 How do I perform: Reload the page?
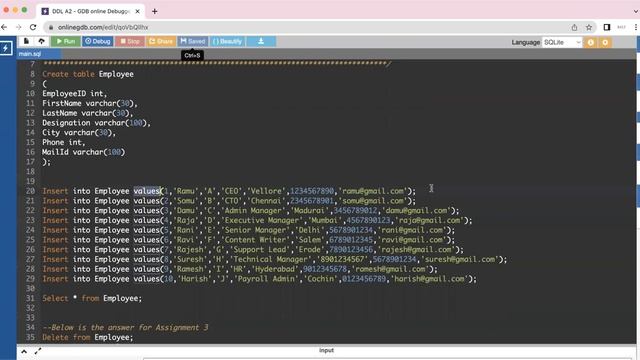33,27
